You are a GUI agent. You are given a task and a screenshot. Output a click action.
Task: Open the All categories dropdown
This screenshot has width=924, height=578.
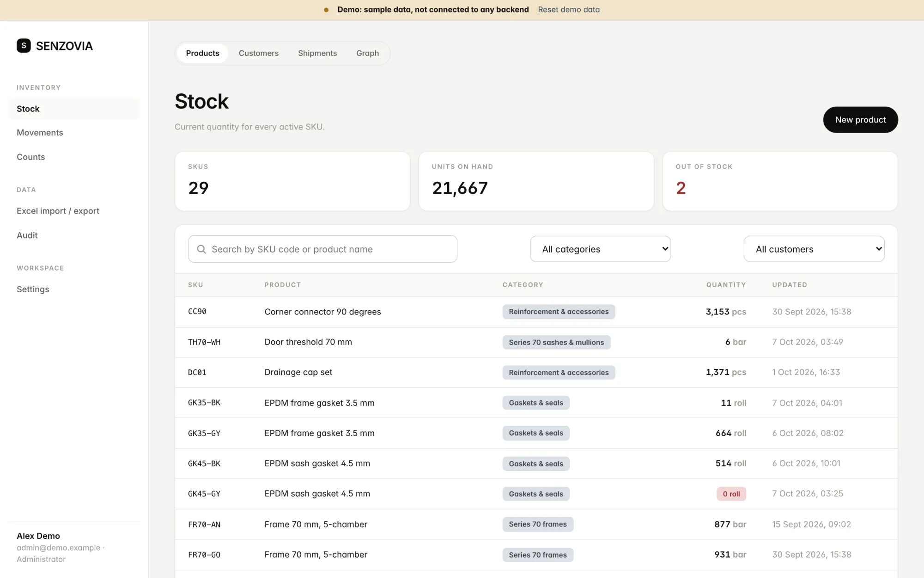click(600, 249)
